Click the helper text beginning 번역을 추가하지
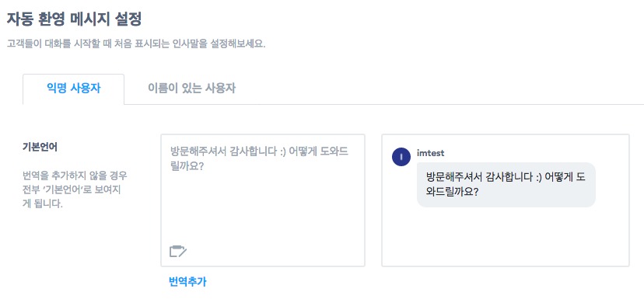This screenshot has width=644, height=306. point(75,190)
